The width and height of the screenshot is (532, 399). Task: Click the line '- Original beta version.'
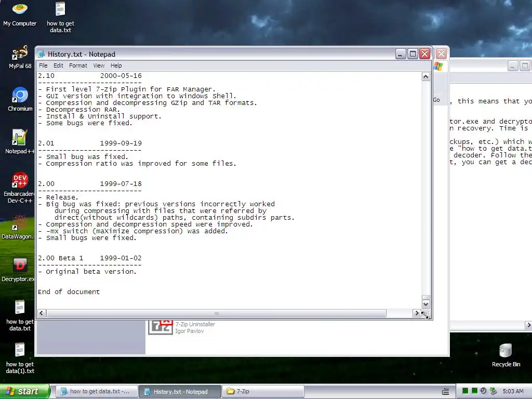pyautogui.click(x=87, y=271)
